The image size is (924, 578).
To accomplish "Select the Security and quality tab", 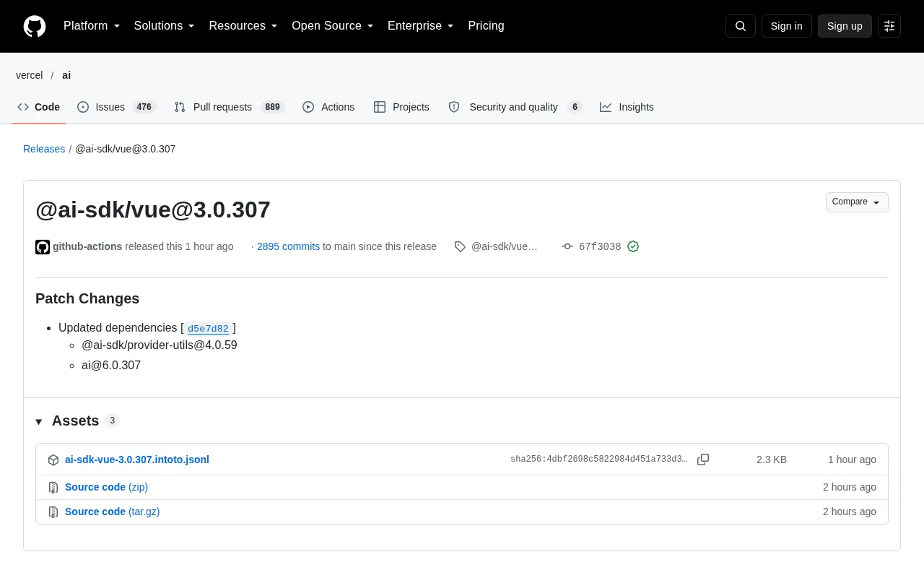I will click(x=515, y=107).
